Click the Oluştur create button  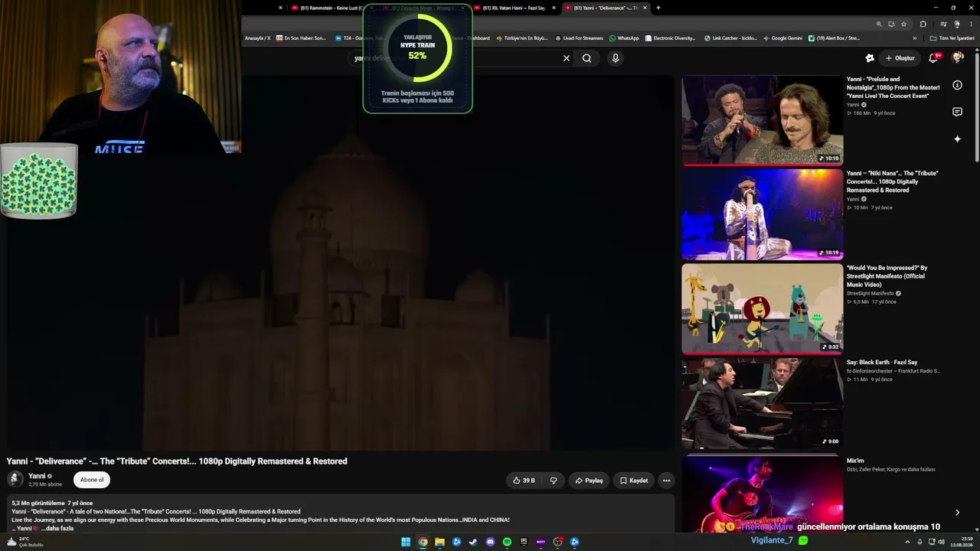click(900, 58)
